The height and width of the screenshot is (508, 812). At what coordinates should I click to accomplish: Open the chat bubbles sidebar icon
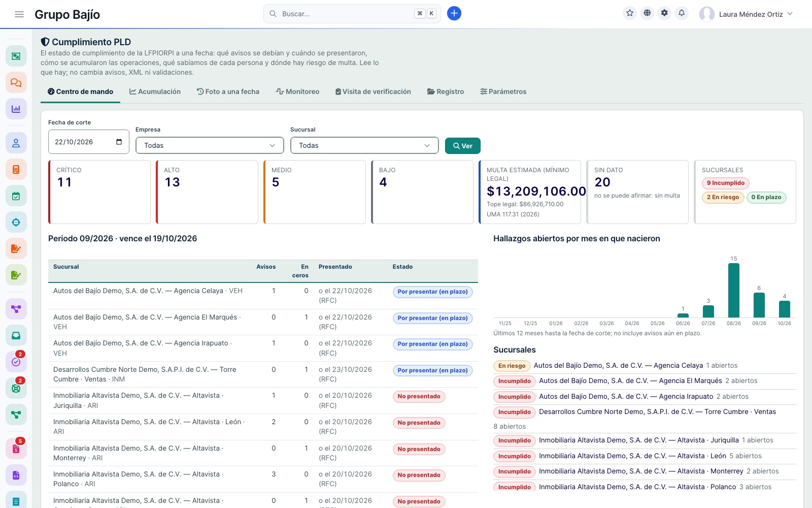pyautogui.click(x=16, y=82)
